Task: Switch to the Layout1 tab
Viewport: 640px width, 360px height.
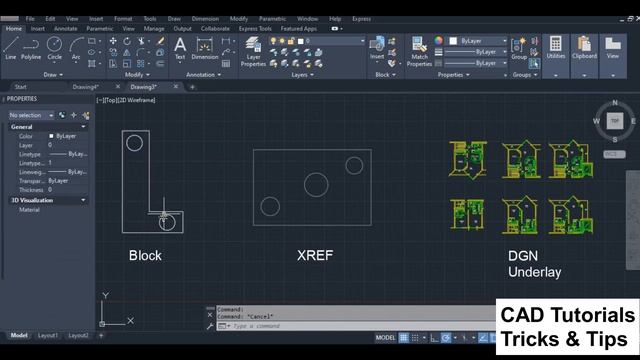Action: [48, 336]
